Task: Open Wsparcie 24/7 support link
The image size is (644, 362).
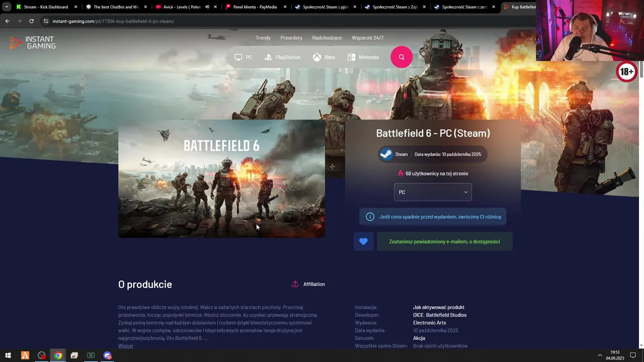Action: click(x=368, y=38)
